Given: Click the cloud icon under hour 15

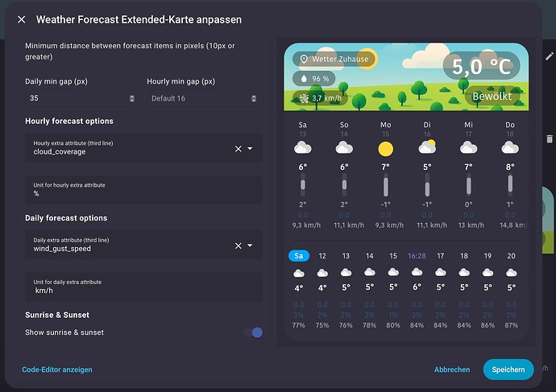Looking at the screenshot, I should [x=393, y=272].
